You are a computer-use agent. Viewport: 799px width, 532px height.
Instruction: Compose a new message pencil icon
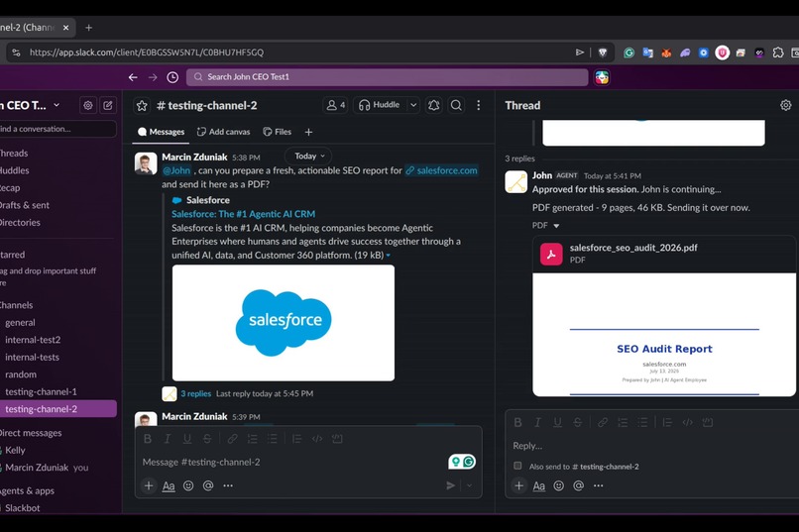point(108,105)
